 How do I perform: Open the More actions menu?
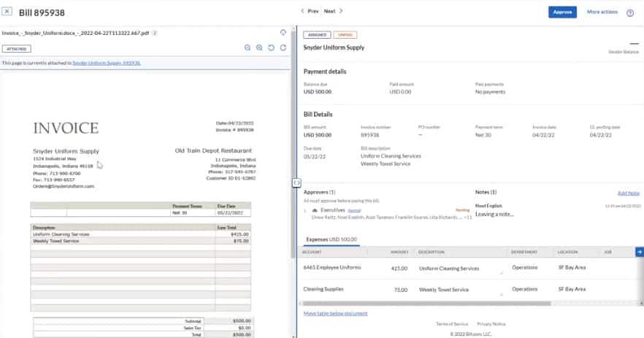pyautogui.click(x=602, y=12)
